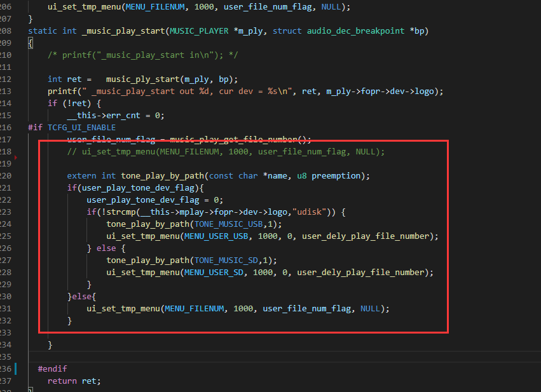
Task: Click the #endif directive
Action: point(52,369)
